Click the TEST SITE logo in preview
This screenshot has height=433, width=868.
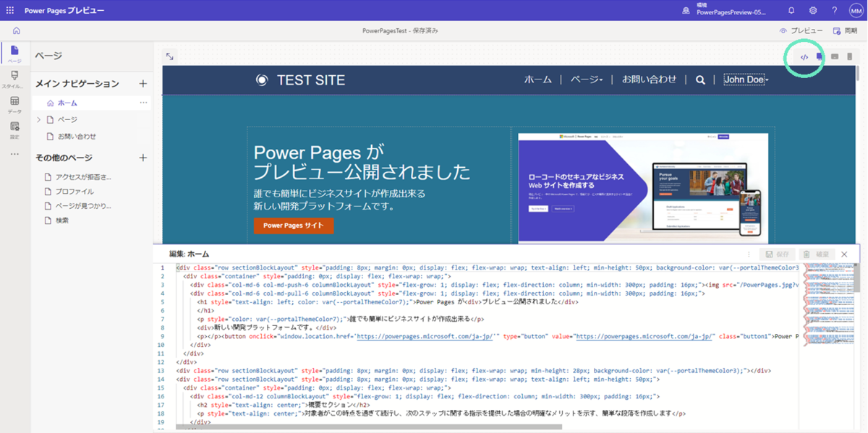point(300,80)
